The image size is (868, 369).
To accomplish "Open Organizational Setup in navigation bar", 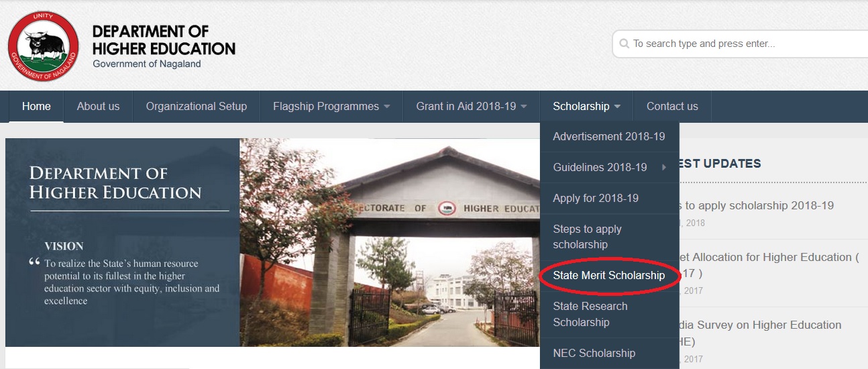I will point(197,107).
